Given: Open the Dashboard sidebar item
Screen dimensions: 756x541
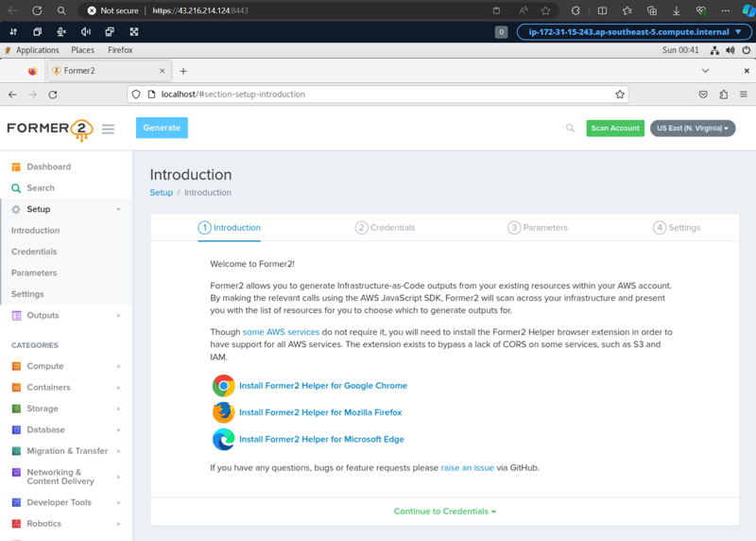Looking at the screenshot, I should (x=48, y=166).
